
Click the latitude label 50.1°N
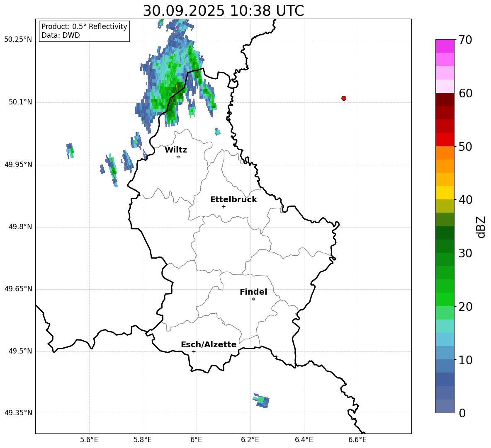[20, 102]
